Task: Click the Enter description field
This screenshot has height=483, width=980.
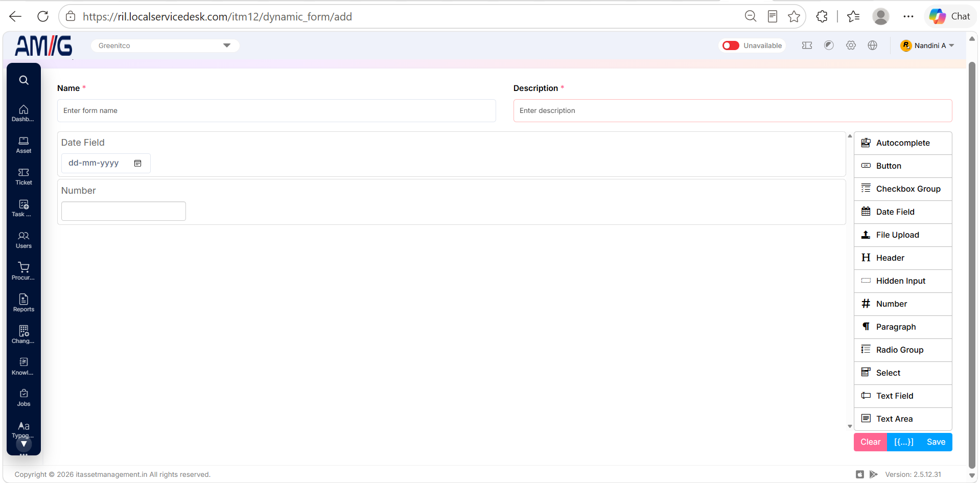Action: coord(733,110)
